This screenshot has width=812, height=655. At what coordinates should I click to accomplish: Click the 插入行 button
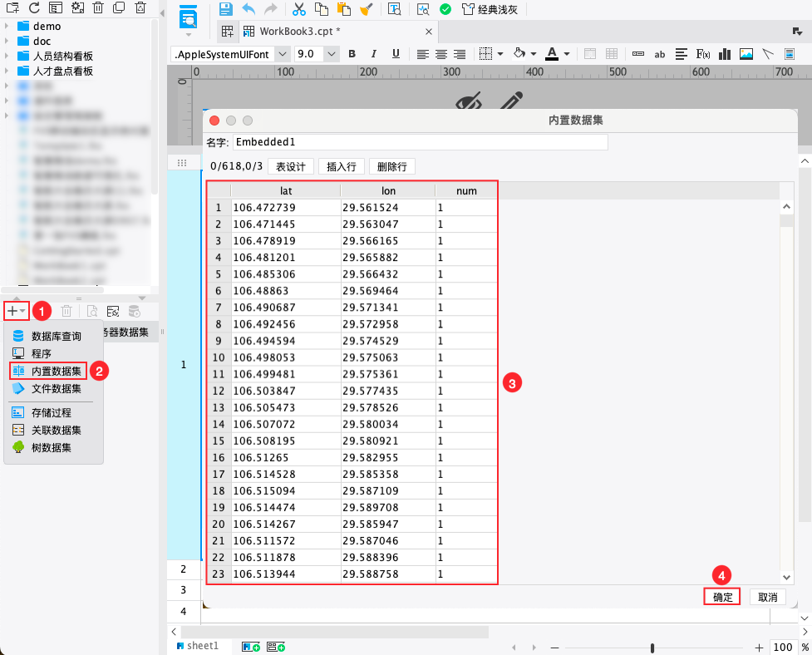342,166
